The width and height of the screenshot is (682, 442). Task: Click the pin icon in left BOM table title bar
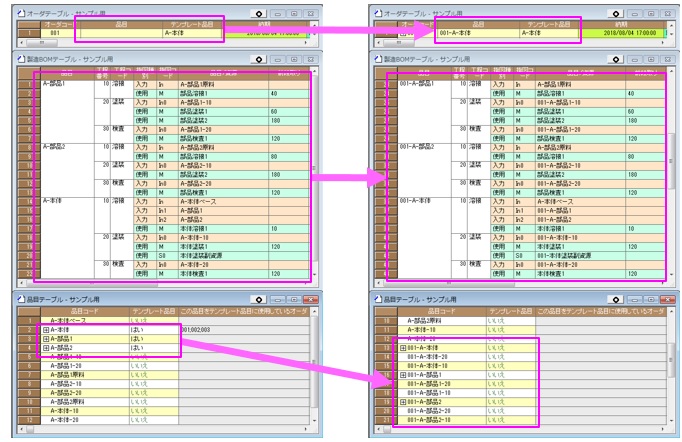point(259,61)
